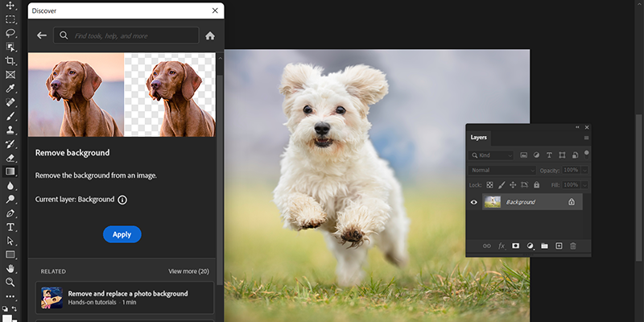This screenshot has height=322, width=644.
Task: Select the Horizontal Type tool
Action: (x=10, y=227)
